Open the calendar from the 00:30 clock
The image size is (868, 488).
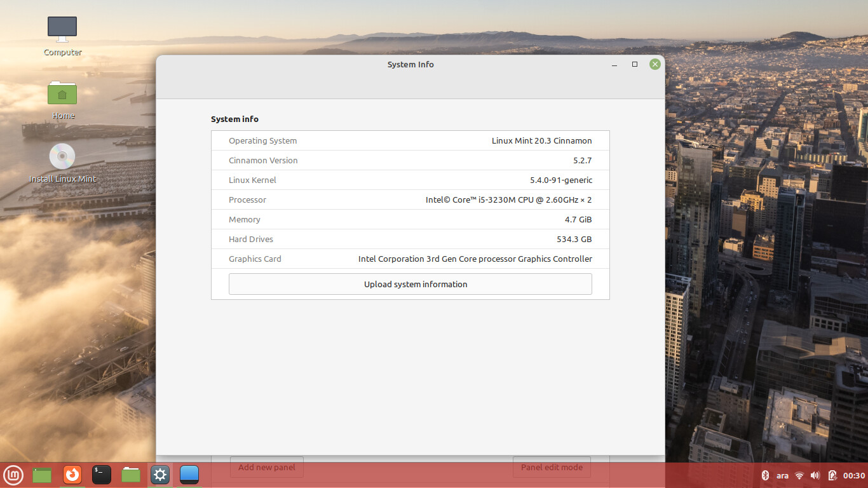(x=854, y=475)
